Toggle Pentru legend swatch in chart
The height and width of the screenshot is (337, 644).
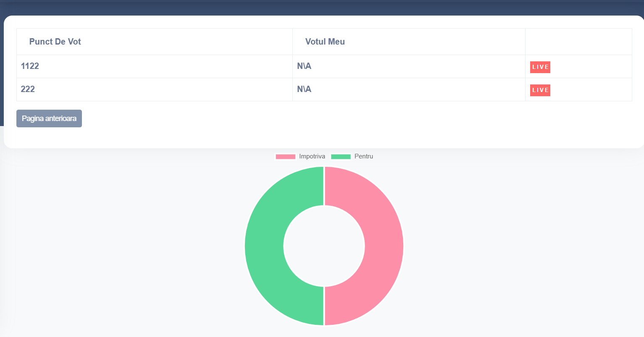click(341, 157)
